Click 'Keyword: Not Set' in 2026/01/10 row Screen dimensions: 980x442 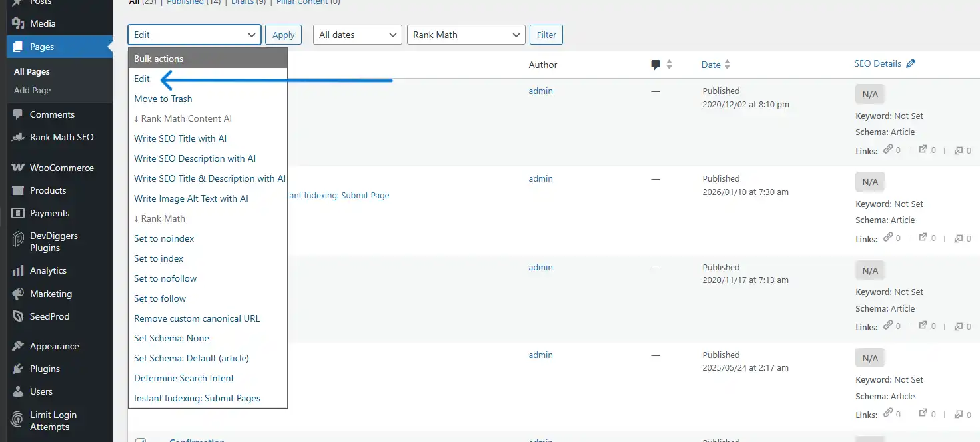tap(889, 204)
